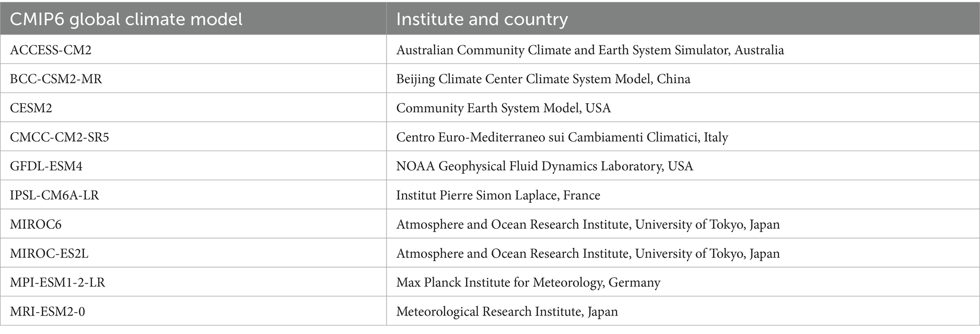Click the Max Planck Institute for Meteorology cell

(683, 282)
